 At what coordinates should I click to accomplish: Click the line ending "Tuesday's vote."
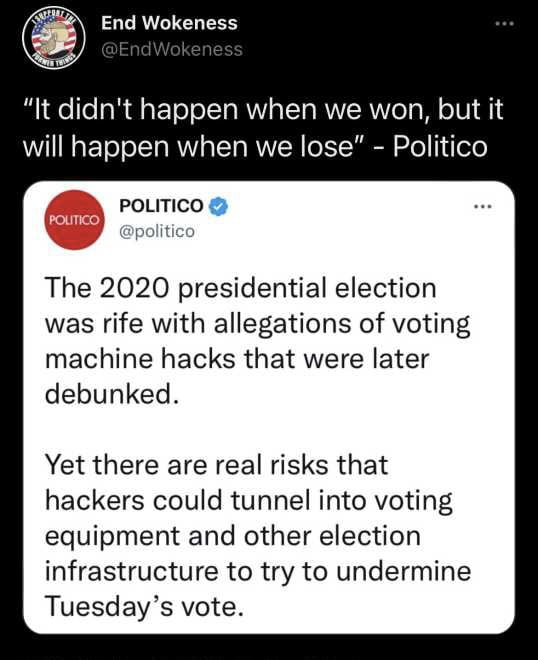[x=145, y=607]
